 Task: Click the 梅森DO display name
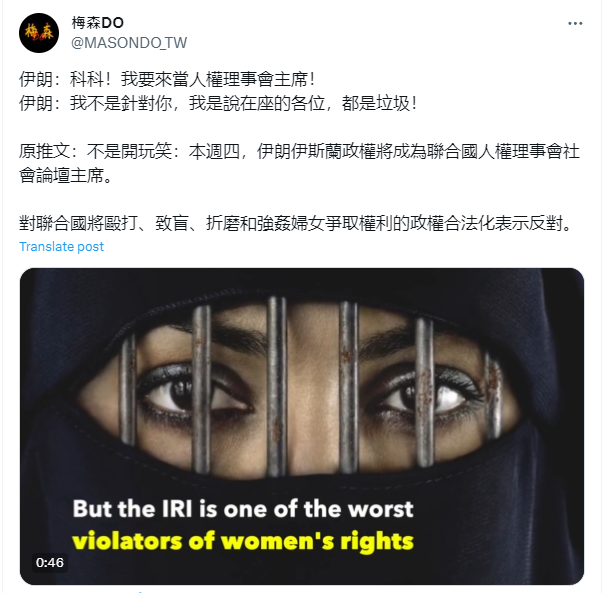click(x=98, y=23)
